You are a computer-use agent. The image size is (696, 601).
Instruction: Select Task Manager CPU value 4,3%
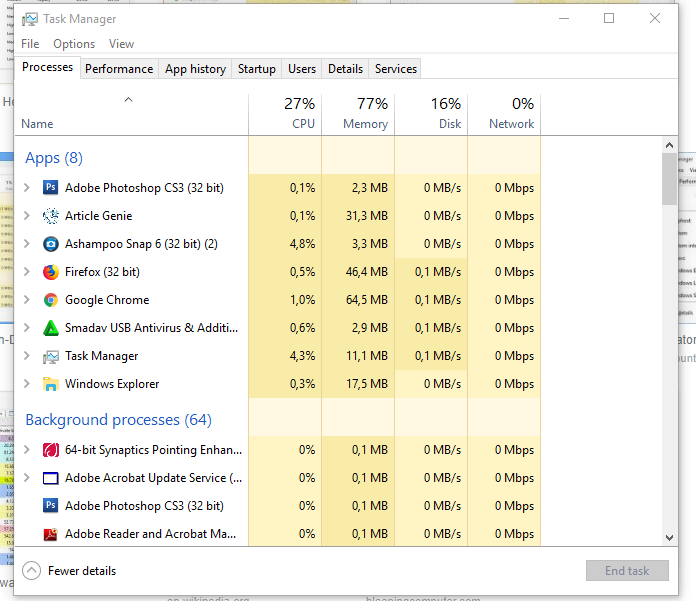302,356
